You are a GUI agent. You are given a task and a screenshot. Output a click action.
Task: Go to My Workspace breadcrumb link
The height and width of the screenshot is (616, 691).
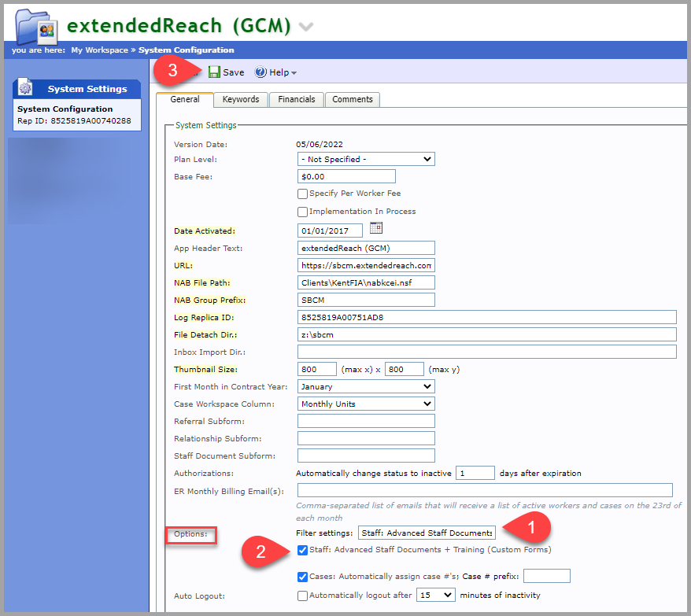click(x=100, y=50)
